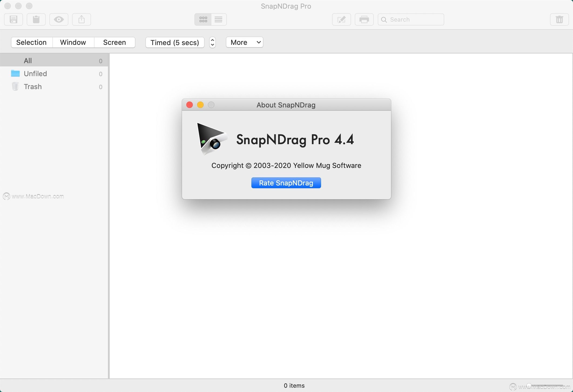Click the trash delete toolbar icon
This screenshot has width=573, height=392.
pyautogui.click(x=559, y=19)
